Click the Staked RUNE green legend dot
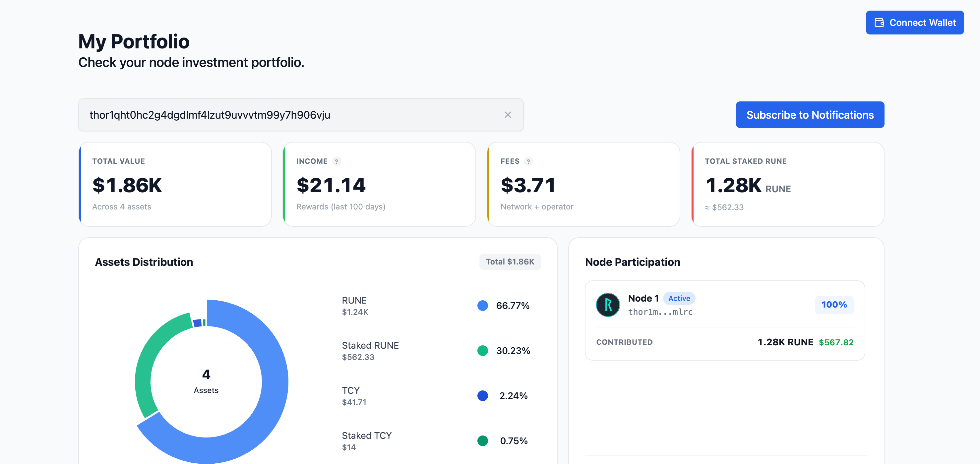 (482, 351)
